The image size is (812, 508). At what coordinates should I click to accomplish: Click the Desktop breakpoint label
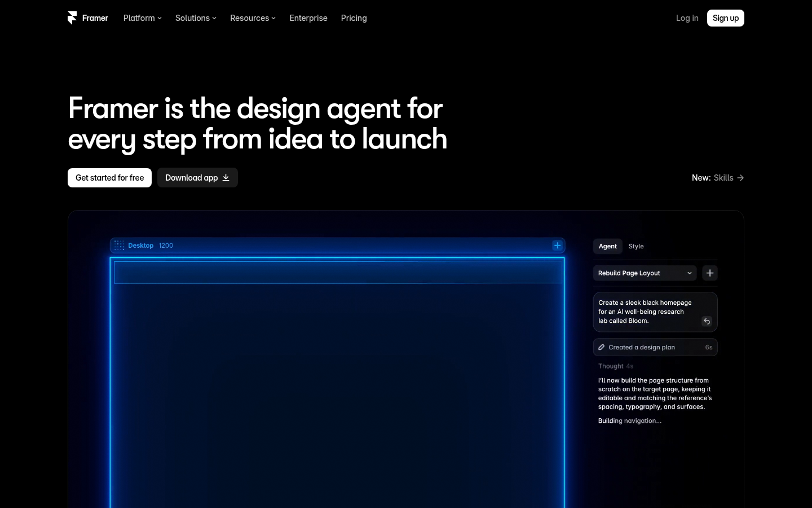(141, 246)
